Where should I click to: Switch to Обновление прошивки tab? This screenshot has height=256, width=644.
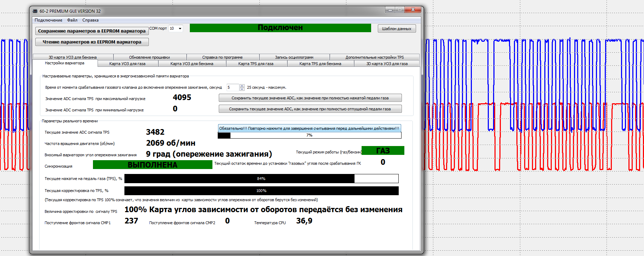click(150, 57)
